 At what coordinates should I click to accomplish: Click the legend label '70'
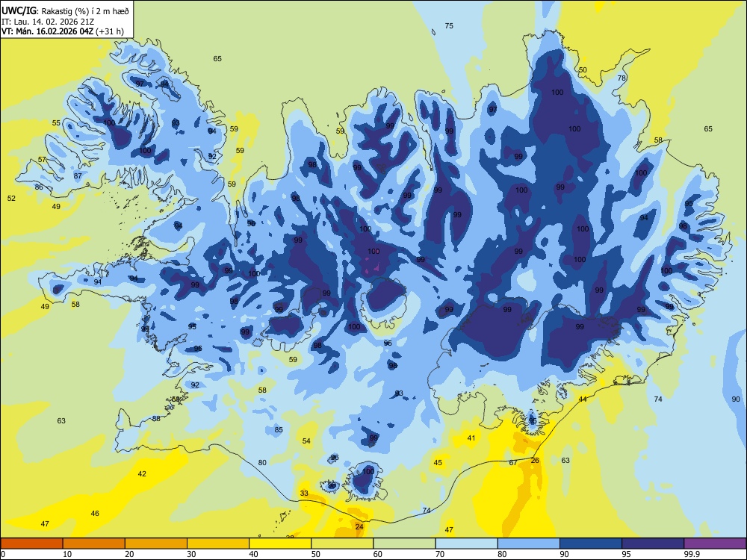coord(440,554)
